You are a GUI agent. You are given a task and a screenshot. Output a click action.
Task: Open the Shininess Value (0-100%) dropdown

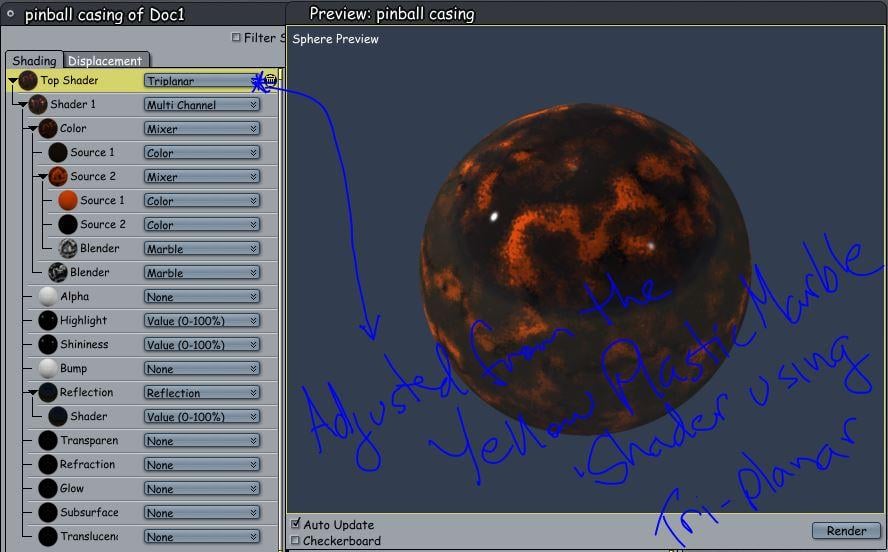tap(202, 344)
